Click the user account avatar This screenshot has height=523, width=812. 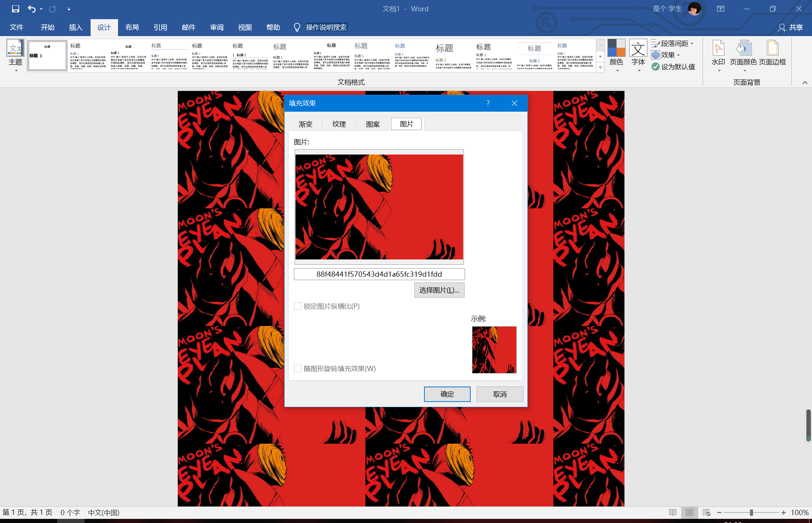coord(694,9)
